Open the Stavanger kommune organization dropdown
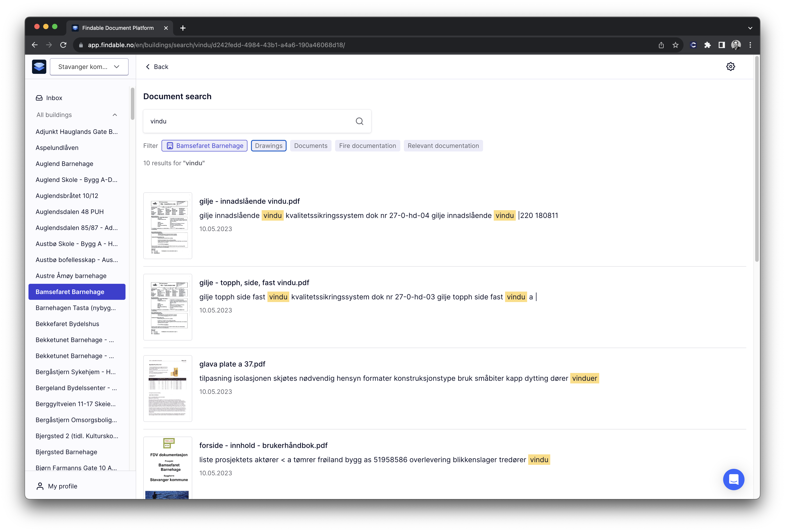 (x=89, y=67)
